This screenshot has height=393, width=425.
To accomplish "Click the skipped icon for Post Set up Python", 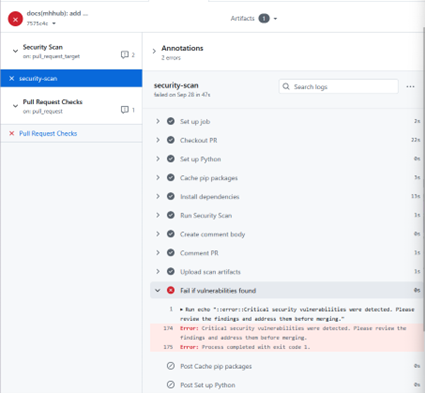I will point(171,385).
